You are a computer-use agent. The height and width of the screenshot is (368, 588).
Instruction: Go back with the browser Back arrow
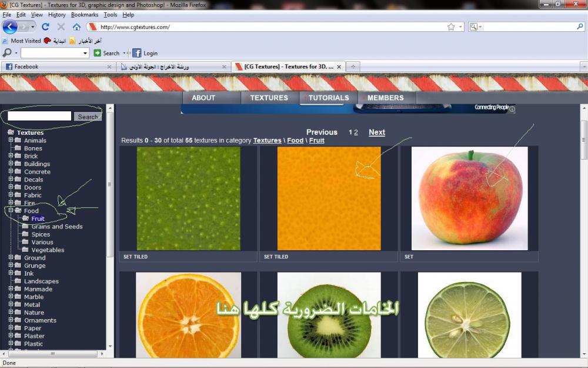pos(10,27)
